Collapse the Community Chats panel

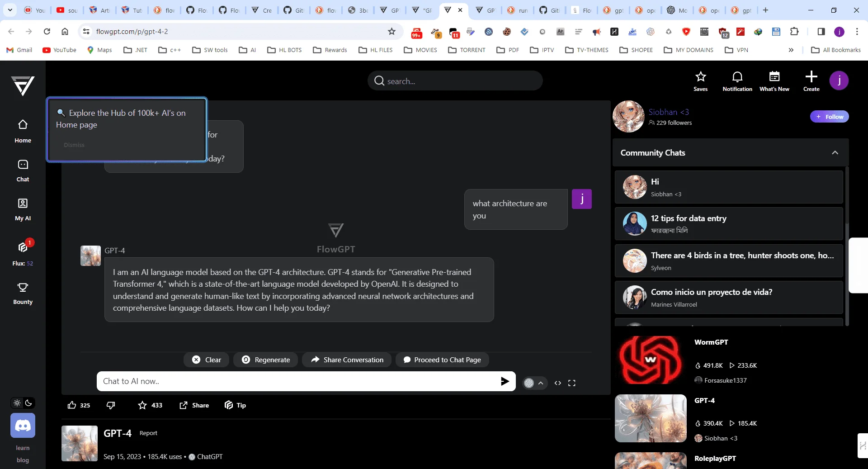pyautogui.click(x=835, y=153)
